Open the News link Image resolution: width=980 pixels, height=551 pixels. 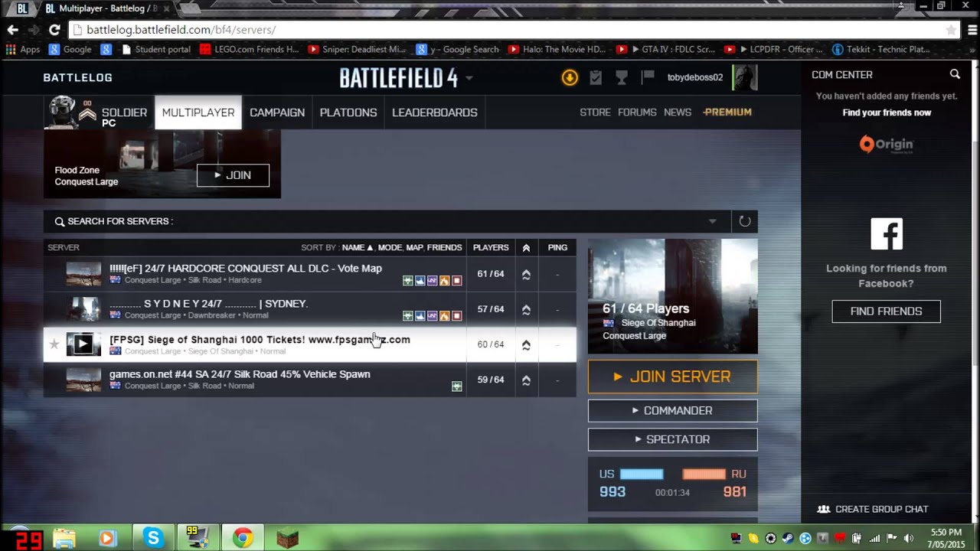click(678, 112)
